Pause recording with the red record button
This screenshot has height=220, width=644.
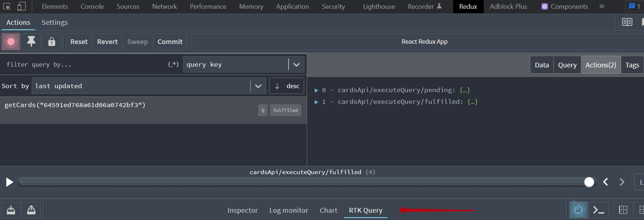pyautogui.click(x=11, y=42)
